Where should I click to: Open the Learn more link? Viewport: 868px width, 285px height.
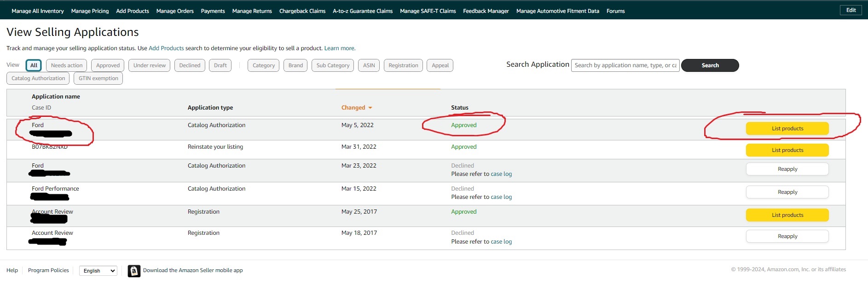pyautogui.click(x=339, y=48)
